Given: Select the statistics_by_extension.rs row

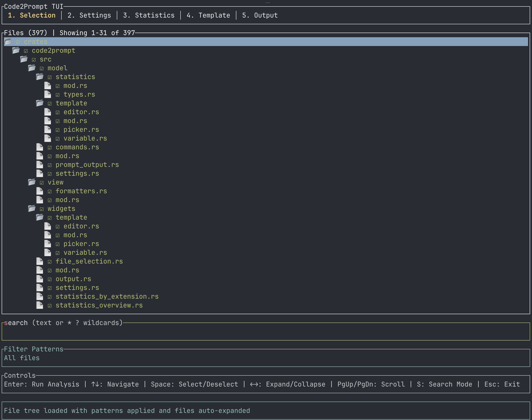Looking at the screenshot, I should pyautogui.click(x=266, y=297).
